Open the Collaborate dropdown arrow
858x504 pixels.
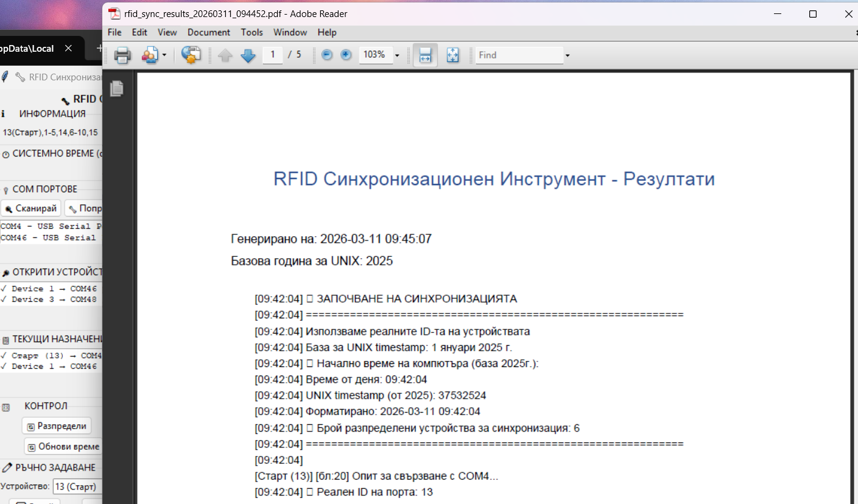[x=164, y=55]
